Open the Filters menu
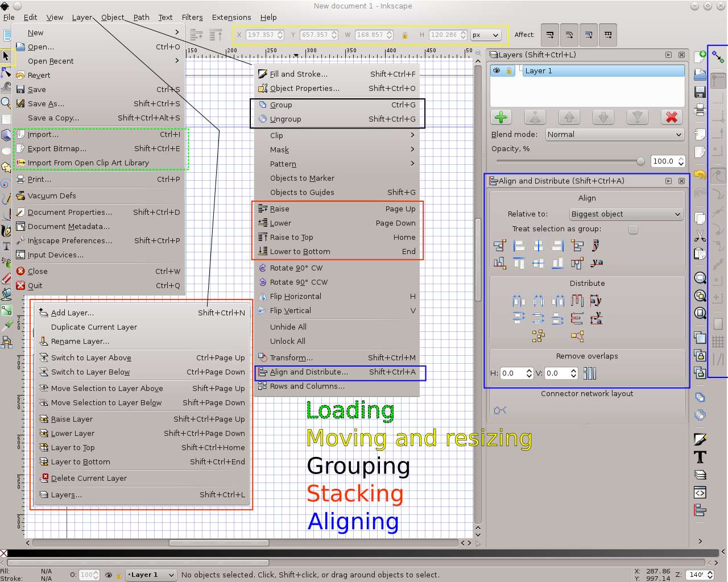Screen dimensions: 728x582 click(x=192, y=17)
